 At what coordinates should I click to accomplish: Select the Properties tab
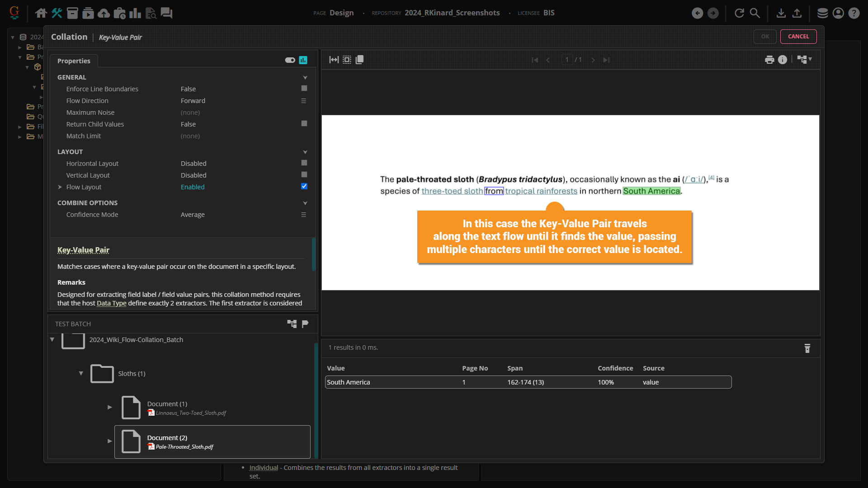[74, 61]
